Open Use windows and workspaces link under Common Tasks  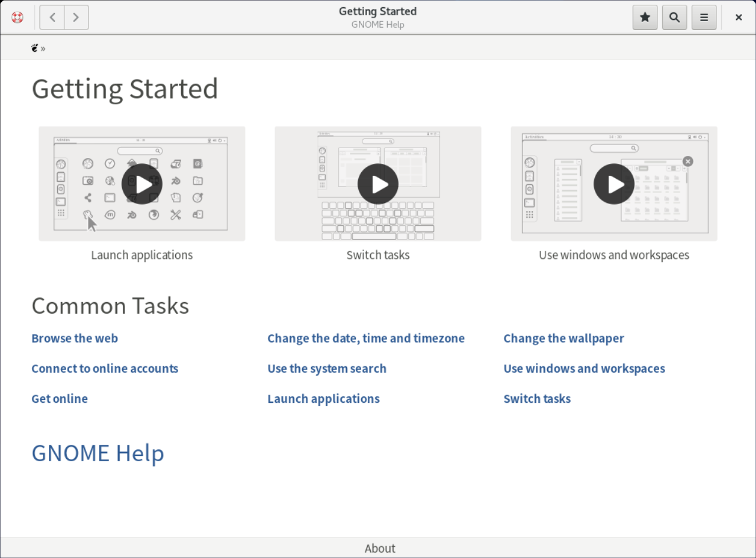[x=584, y=369]
